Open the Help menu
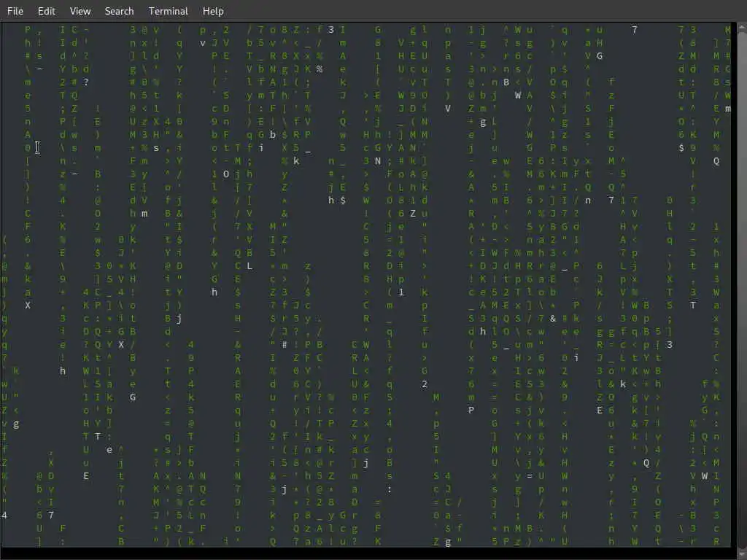The width and height of the screenshot is (747, 560). click(213, 11)
